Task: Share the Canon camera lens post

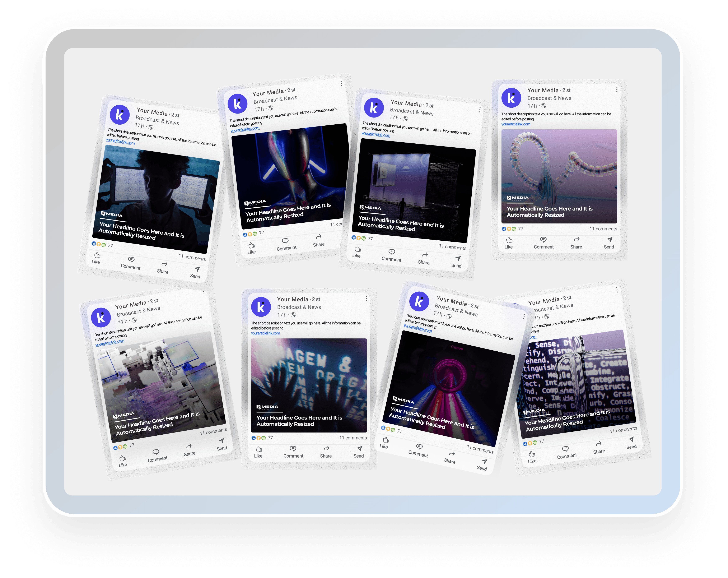Action: [451, 457]
